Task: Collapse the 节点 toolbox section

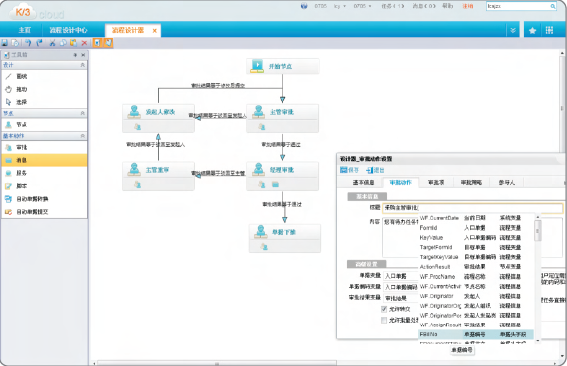Action: tap(83, 114)
